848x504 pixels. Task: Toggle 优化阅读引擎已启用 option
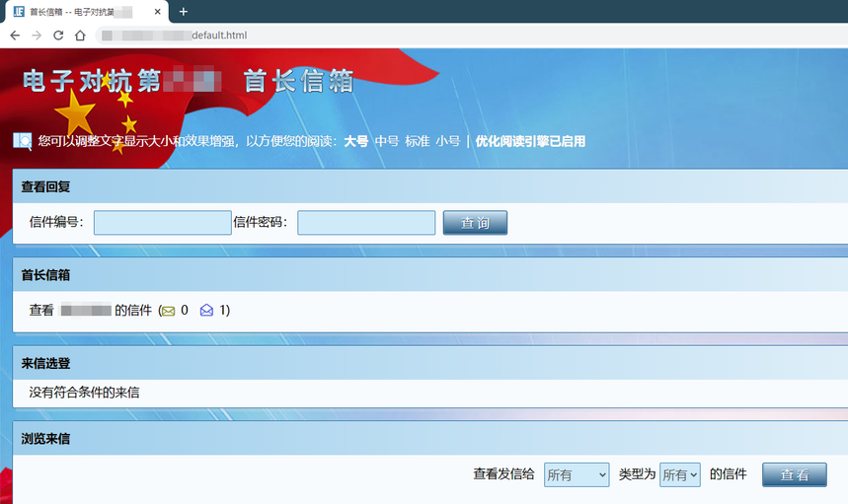[x=530, y=141]
